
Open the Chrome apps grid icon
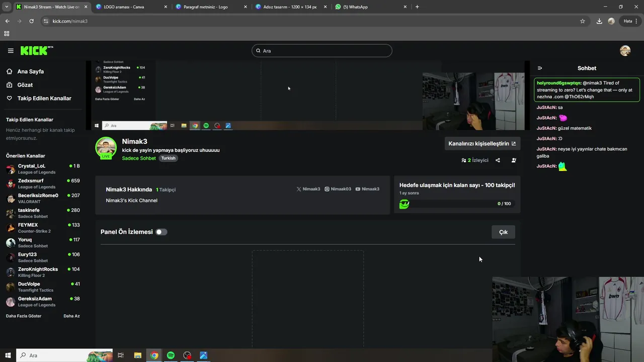pyautogui.click(x=7, y=34)
